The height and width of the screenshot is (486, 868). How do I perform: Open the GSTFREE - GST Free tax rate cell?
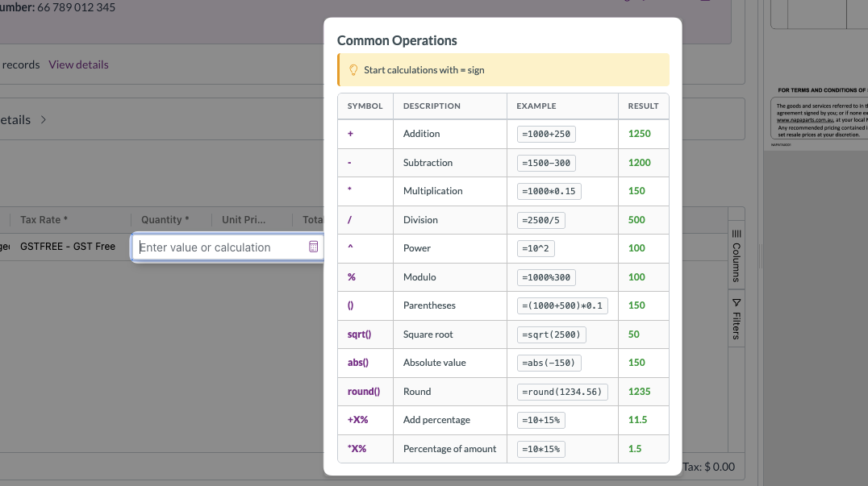(68, 247)
